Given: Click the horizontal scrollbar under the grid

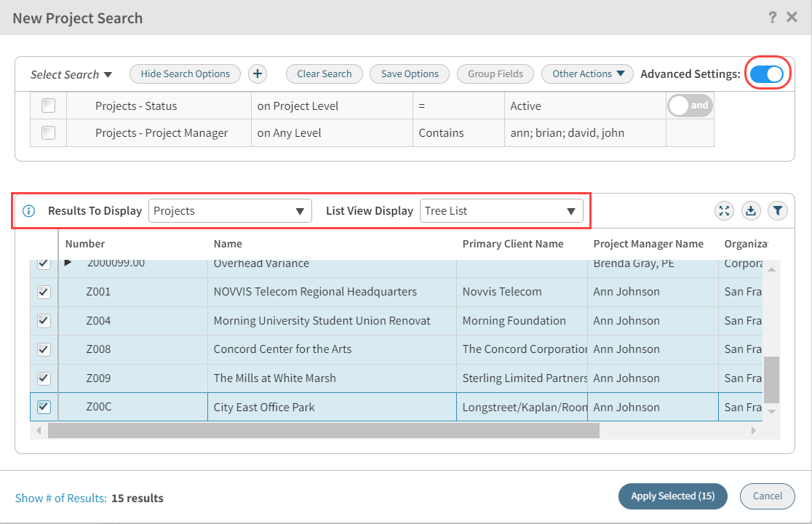Looking at the screenshot, I should (324, 431).
